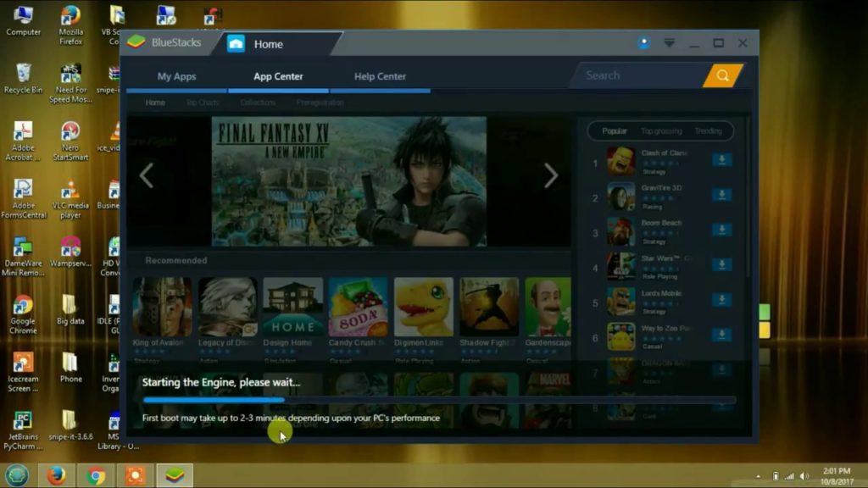Screen dimensions: 868x488
Task: Select the Trending ranking filter
Action: [x=708, y=131]
